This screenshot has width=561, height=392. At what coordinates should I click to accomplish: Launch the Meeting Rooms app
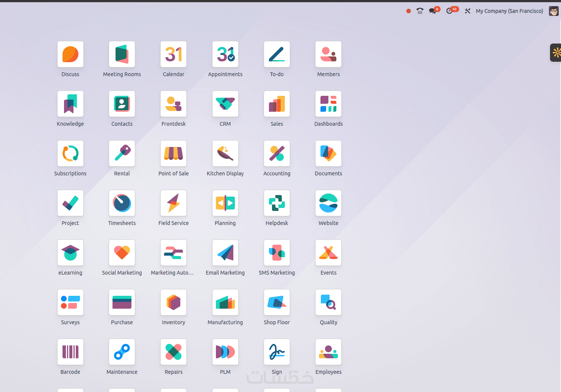(x=122, y=54)
